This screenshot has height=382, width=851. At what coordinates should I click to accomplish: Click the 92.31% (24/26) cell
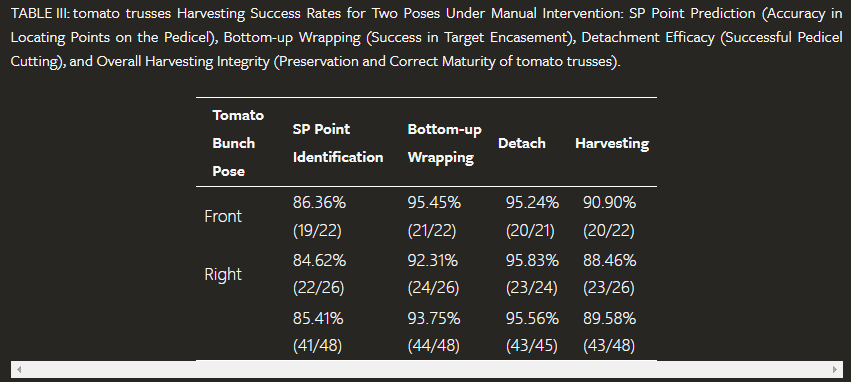point(433,274)
